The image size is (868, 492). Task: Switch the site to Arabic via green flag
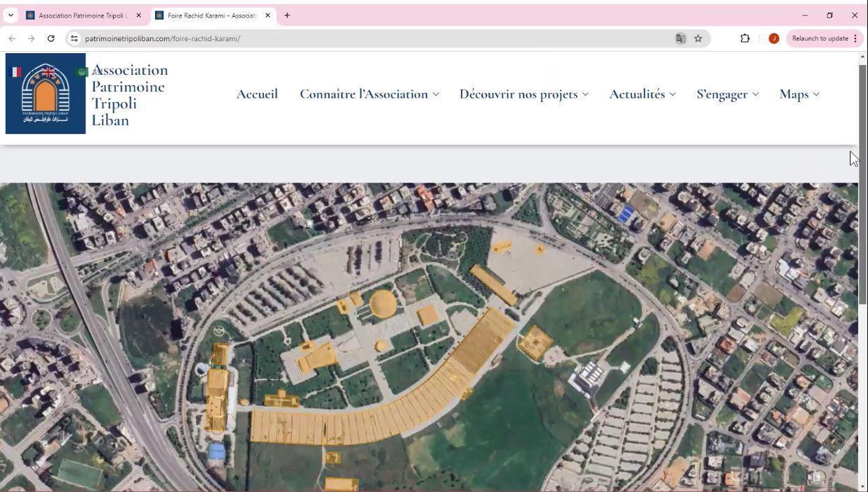tap(82, 72)
